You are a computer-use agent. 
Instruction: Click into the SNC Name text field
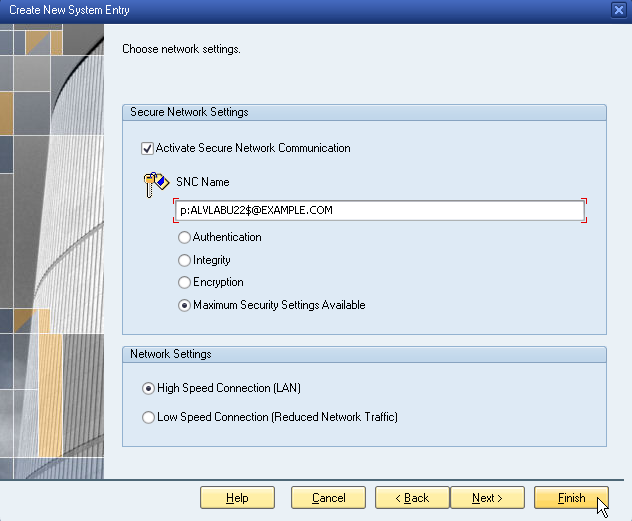click(378, 211)
